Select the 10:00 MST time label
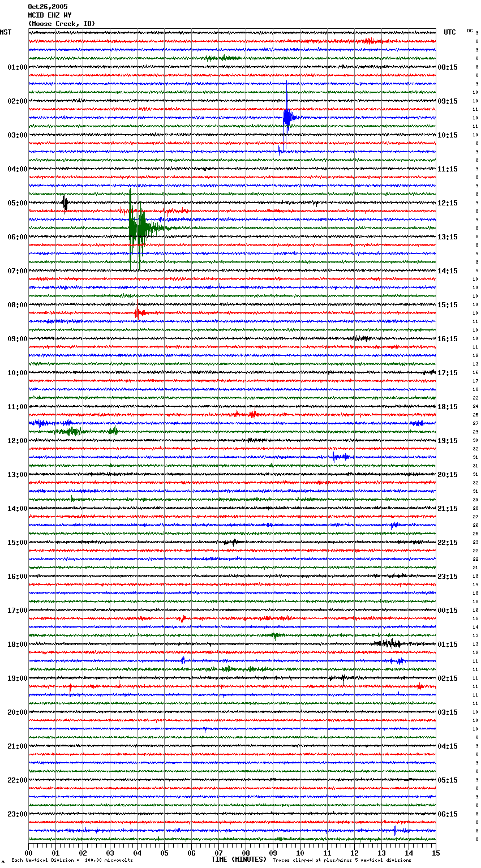The height and width of the screenshot is (868, 481). click(x=17, y=373)
